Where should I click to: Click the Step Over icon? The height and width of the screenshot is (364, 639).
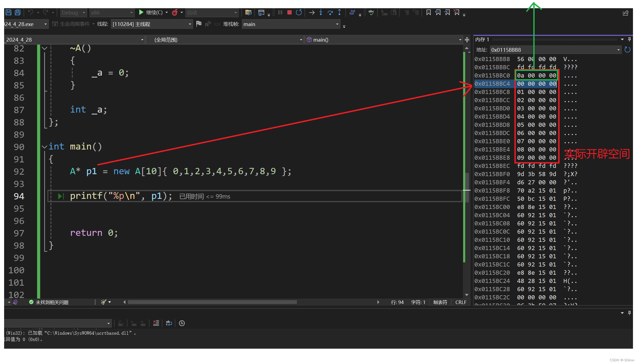tap(330, 13)
